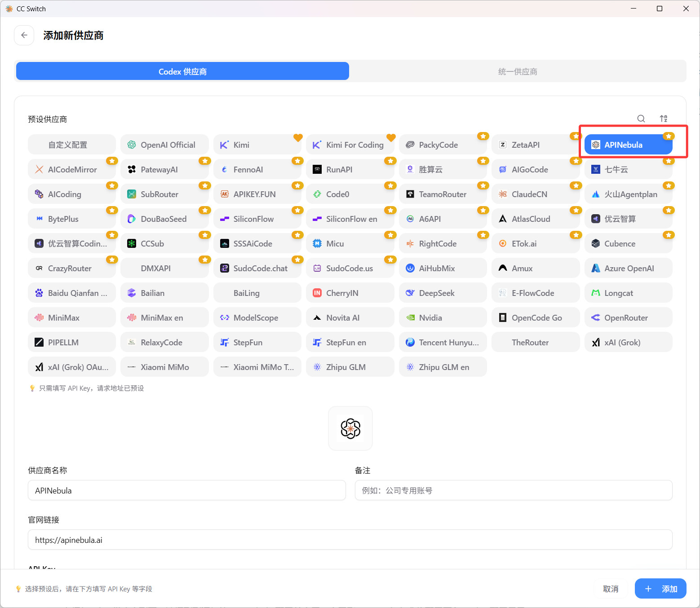
Task: Pick the ModelScope preset
Action: pyautogui.click(x=257, y=317)
